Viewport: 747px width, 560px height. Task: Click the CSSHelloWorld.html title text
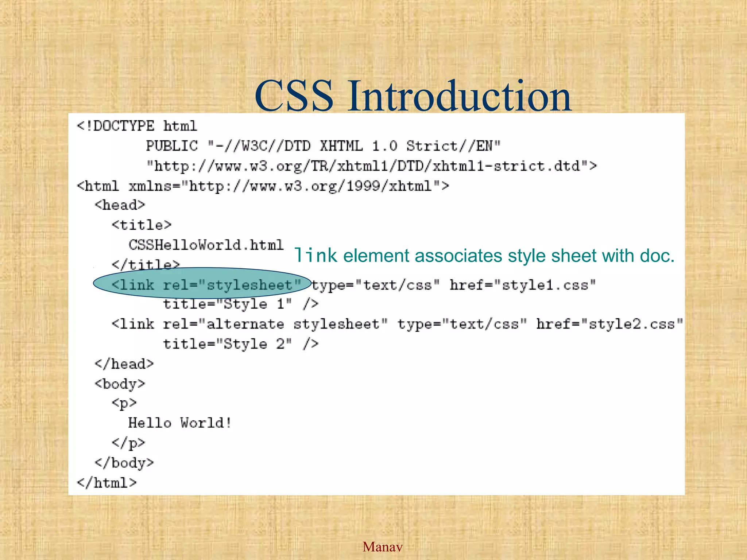point(206,245)
